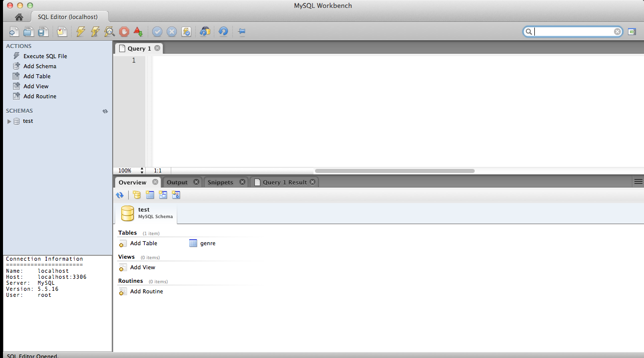Image resolution: width=644 pixels, height=358 pixels.
Task: Open SQL script file toolbar icon
Action: pyautogui.click(x=29, y=32)
